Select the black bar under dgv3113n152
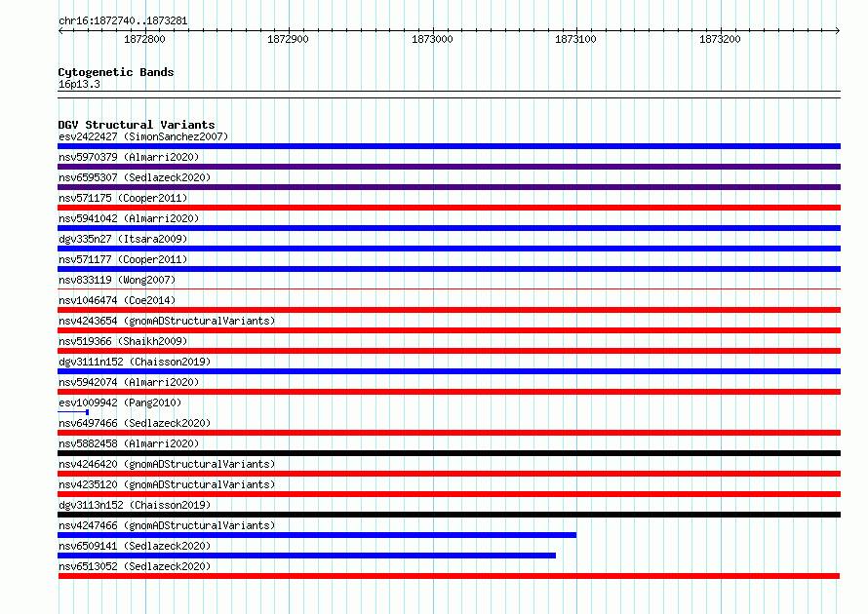 [449, 515]
